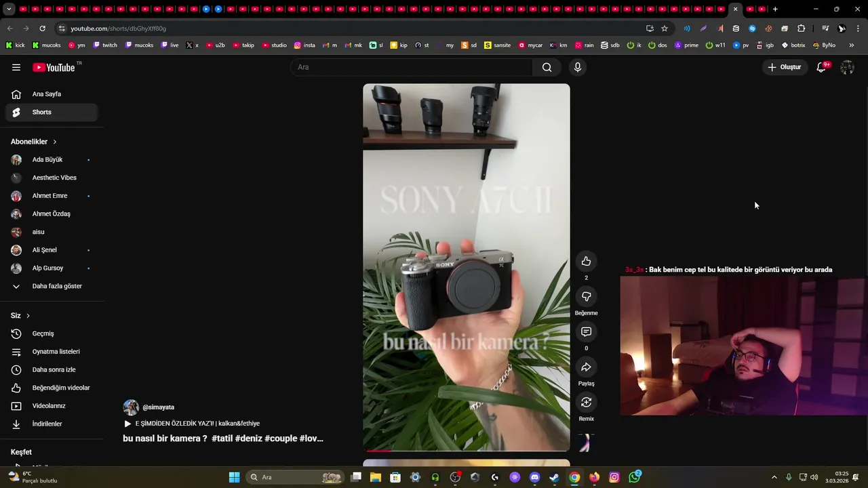The image size is (868, 488).
Task: Open the YouTube hamburger guide menu
Action: [x=16, y=67]
